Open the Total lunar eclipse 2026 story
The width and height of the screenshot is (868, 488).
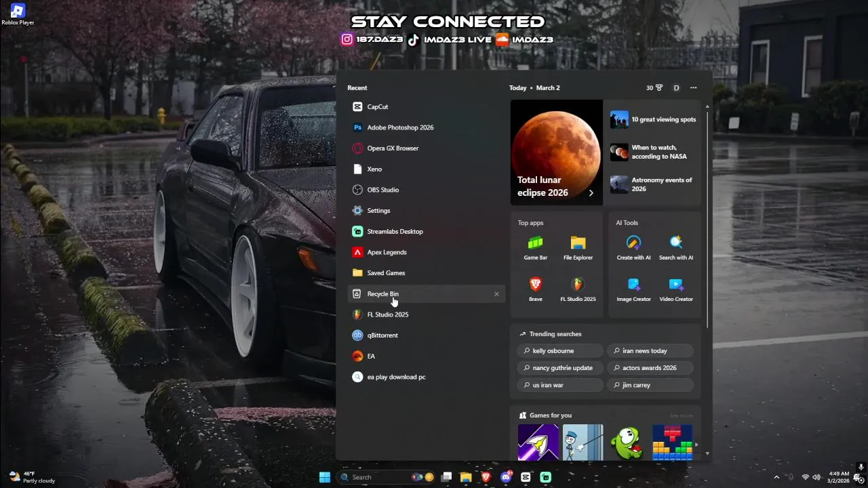pyautogui.click(x=557, y=152)
